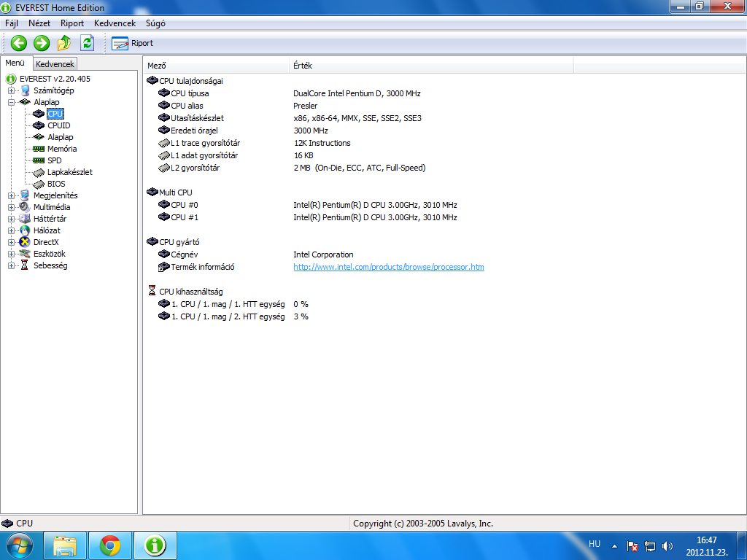Open the intel.com processor product link
The width and height of the screenshot is (747, 560).
click(389, 267)
